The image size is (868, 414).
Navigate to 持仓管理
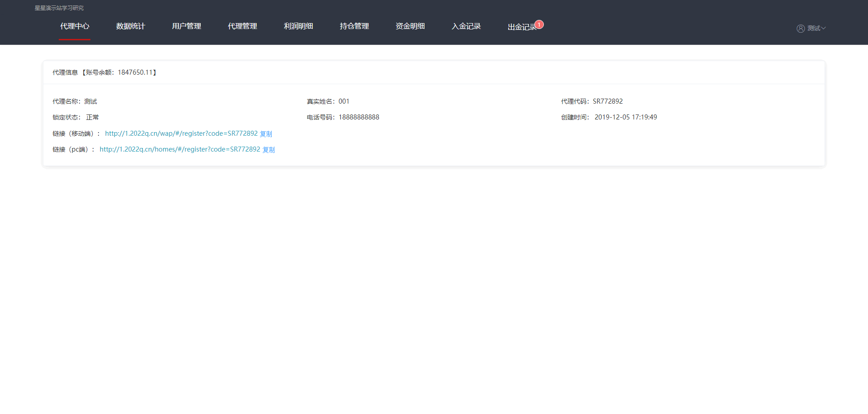pos(354,26)
